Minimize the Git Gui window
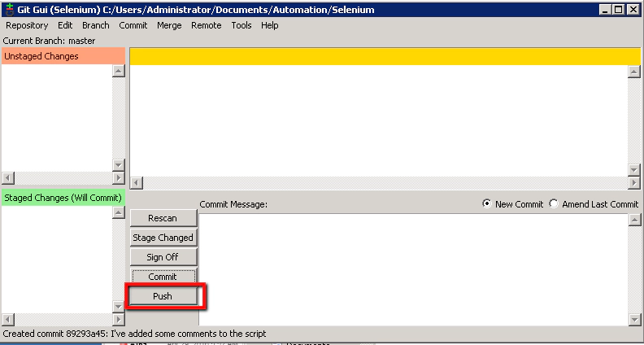This screenshot has height=345, width=644. pos(605,10)
